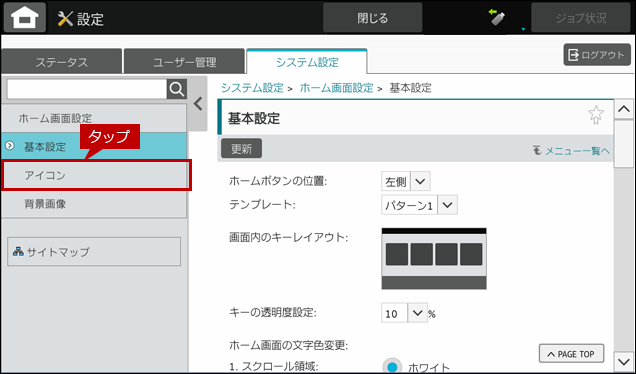Click the 更新 button
The width and height of the screenshot is (636, 374).
241,148
